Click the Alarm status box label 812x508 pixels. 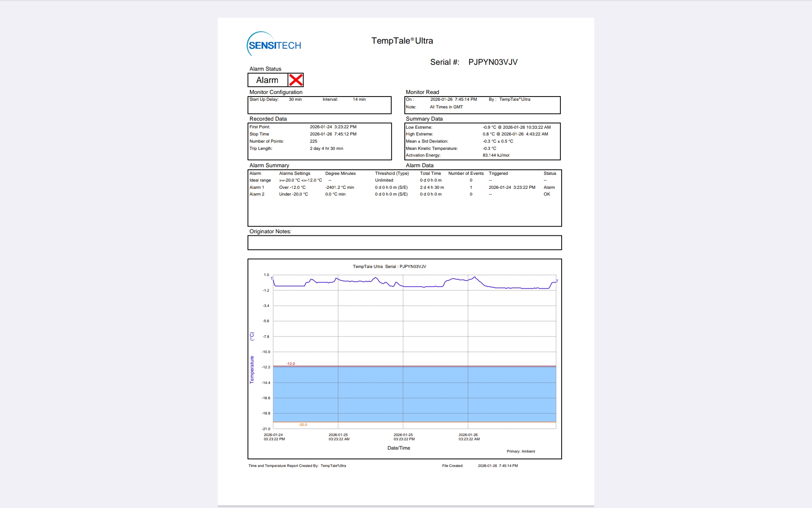[x=267, y=80]
